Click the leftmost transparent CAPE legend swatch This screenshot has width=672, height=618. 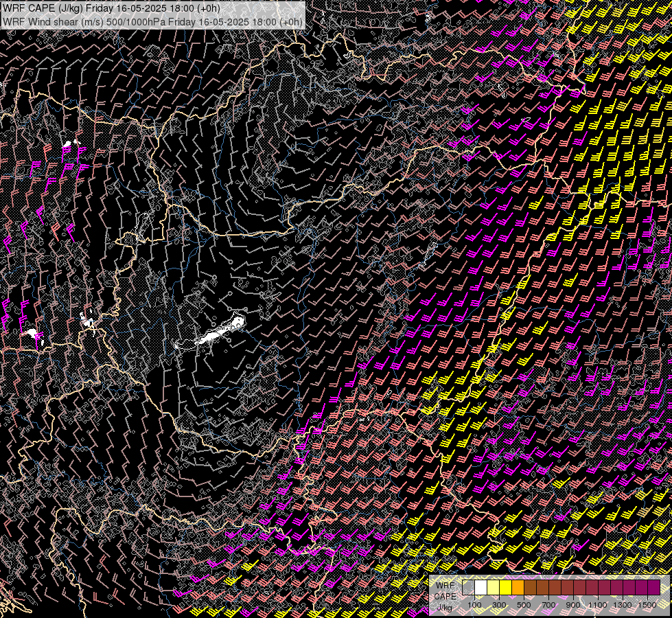pos(468,588)
